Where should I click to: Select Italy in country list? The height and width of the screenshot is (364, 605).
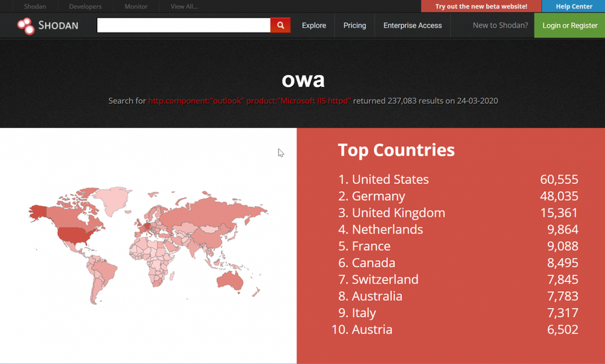pyautogui.click(x=364, y=313)
